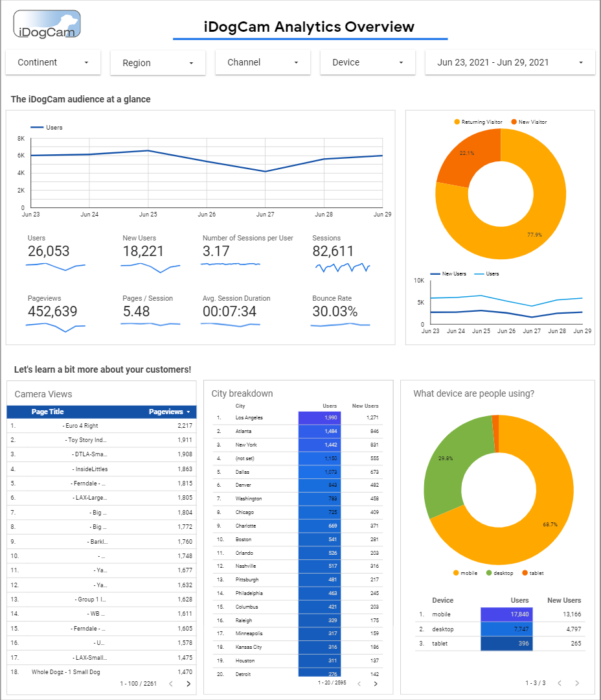Click Users header in City breakdown
The height and width of the screenshot is (700, 601).
tap(330, 406)
